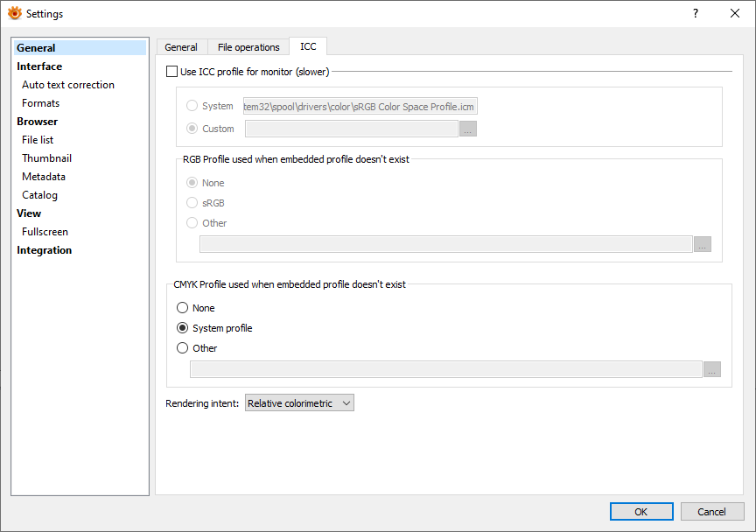Open the Rendering intent dropdown
The width and height of the screenshot is (756, 532).
coord(299,403)
